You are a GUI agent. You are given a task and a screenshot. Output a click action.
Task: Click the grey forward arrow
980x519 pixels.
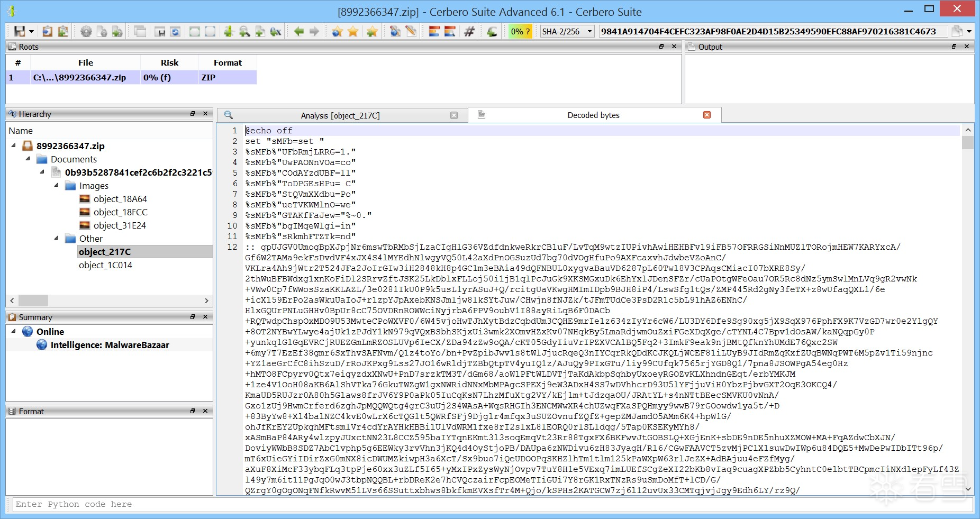(x=314, y=32)
